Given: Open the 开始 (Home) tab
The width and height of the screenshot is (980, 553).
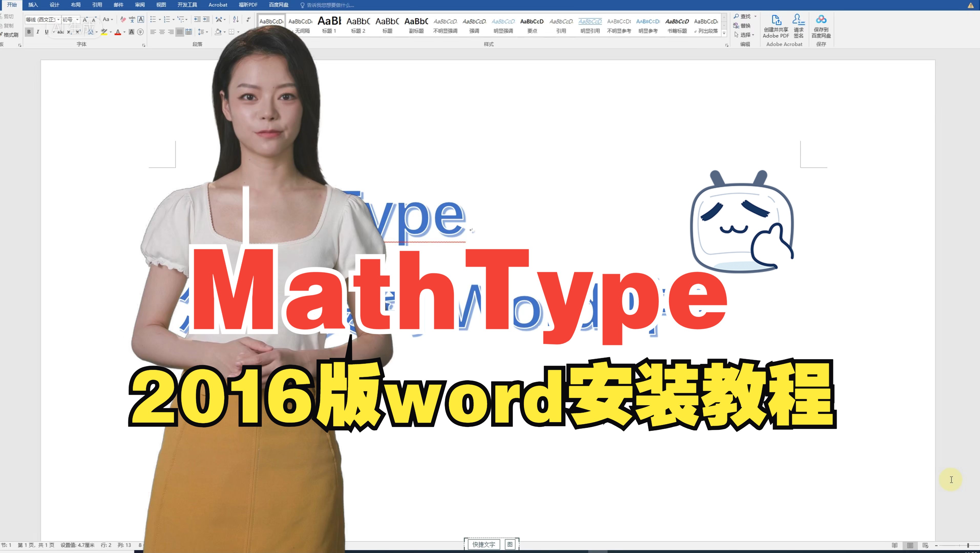Looking at the screenshot, I should tap(12, 5).
